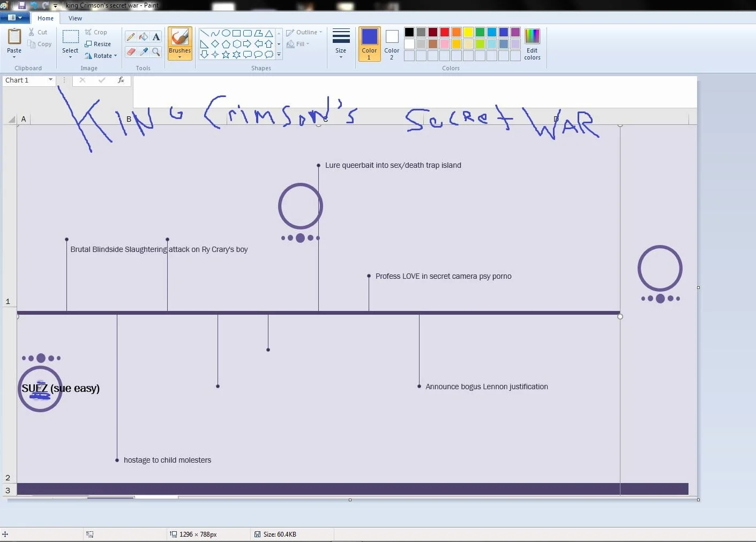
Task: Open the Edit colors dialog
Action: pyautogui.click(x=532, y=44)
